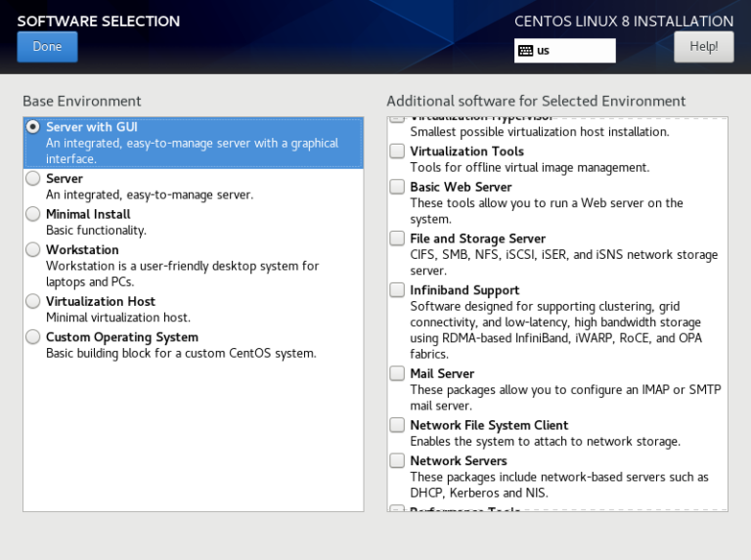Click the Mail Server description text
Screen dimensions: 751x560
pyautogui.click(x=564, y=398)
